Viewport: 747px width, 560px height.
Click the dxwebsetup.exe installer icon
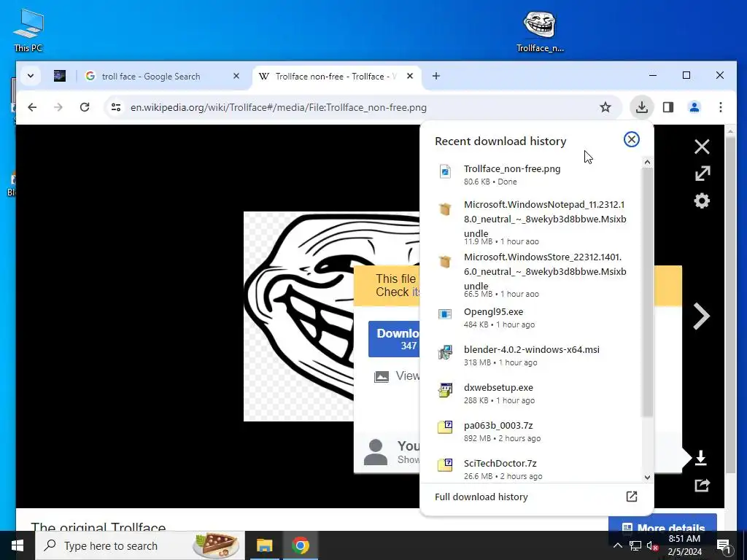coord(445,390)
